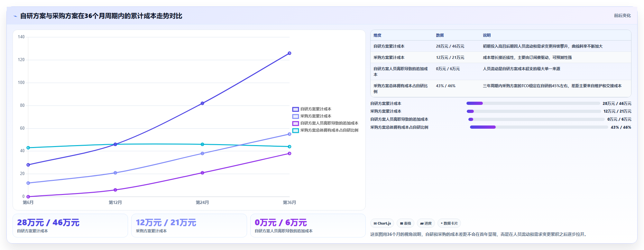Select the 进度 tag
The width and height of the screenshot is (644, 250).
[426, 223]
